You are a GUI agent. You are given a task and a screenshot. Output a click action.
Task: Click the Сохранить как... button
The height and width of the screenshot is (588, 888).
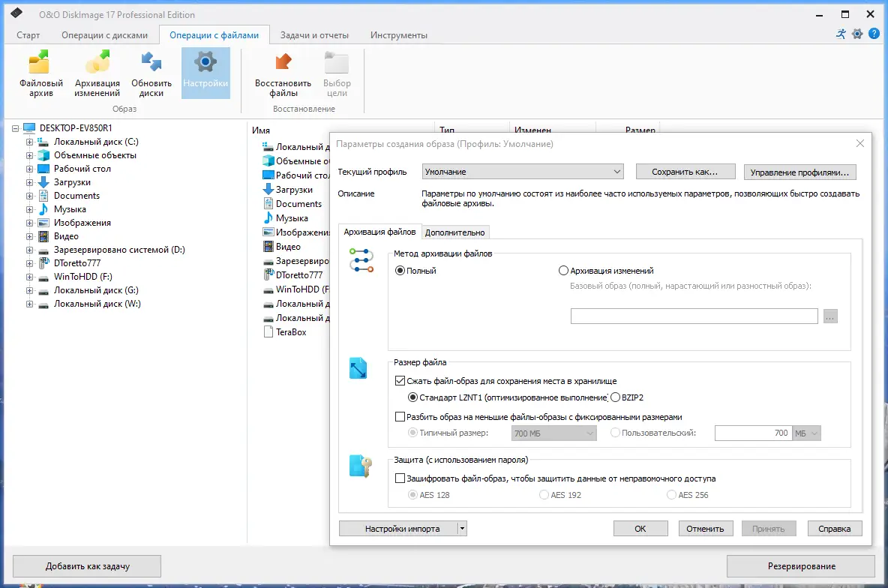[685, 172]
